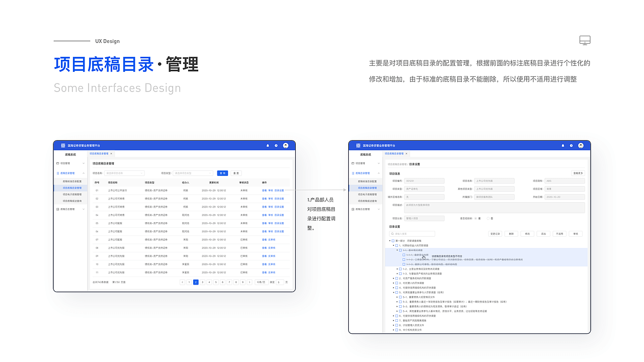Viewport: 644px width, 362px height.
Task: Close the 项目底稿目录管理 tab in left window
Action: coord(111,153)
